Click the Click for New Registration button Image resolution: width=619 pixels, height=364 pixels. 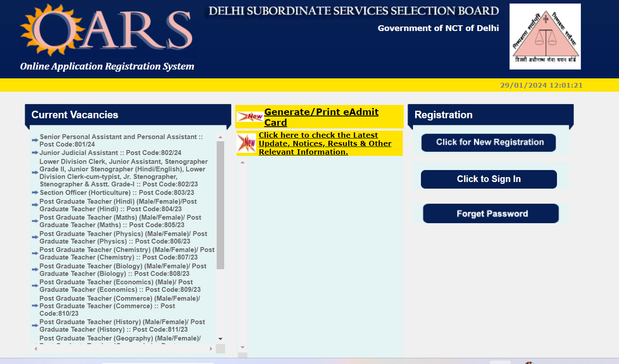point(489,143)
